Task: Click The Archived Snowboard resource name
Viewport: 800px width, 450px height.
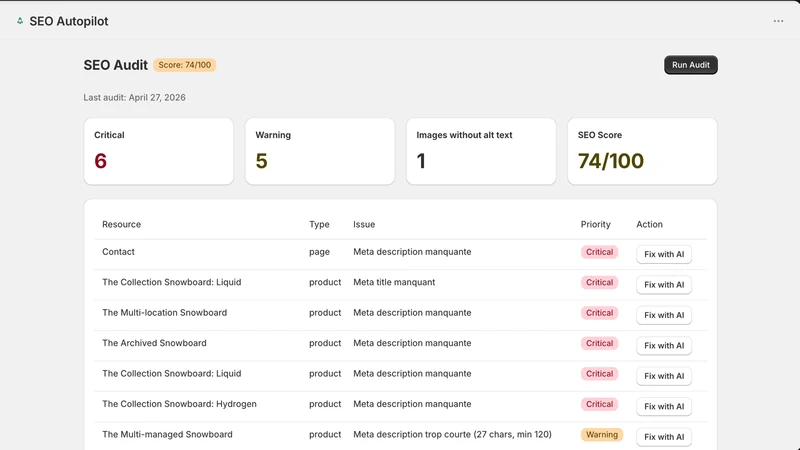Action: coord(154,343)
